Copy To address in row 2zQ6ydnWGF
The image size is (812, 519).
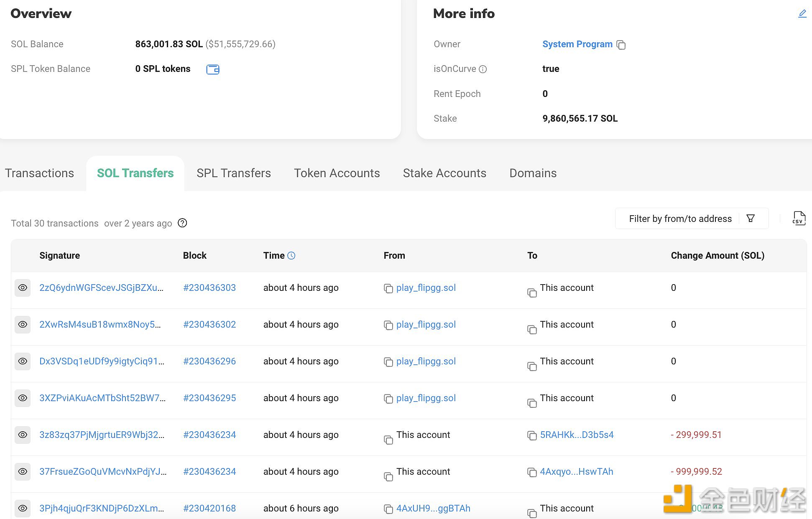532,293
